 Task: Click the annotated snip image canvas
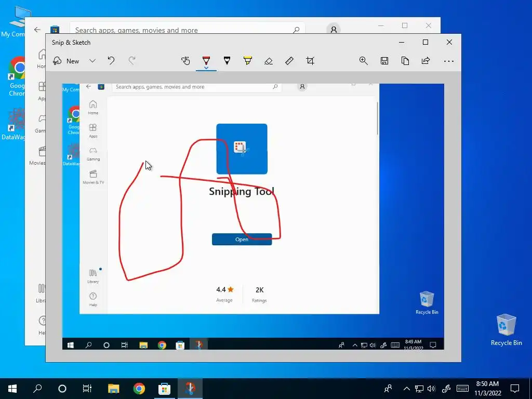point(253,217)
